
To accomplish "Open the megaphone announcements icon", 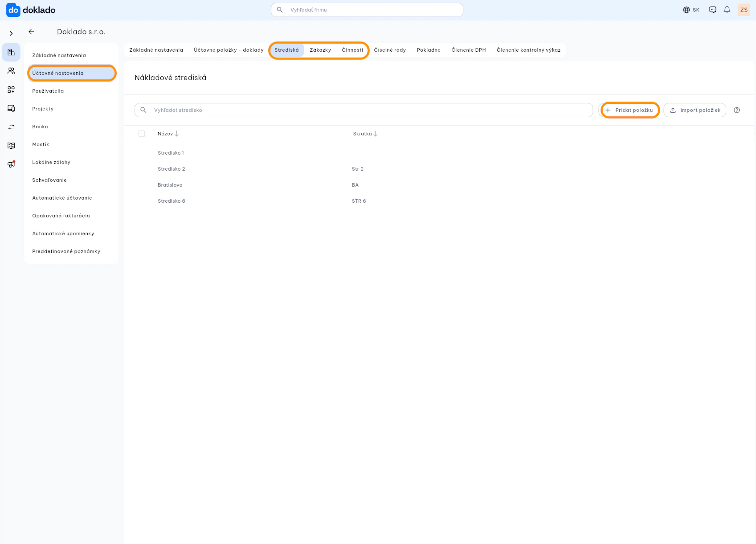I will click(x=11, y=164).
